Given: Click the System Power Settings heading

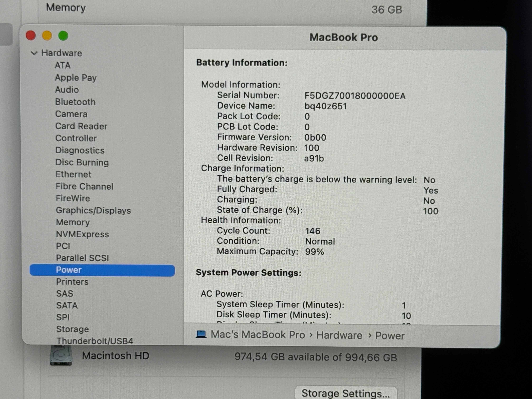Looking at the screenshot, I should click(x=249, y=273).
